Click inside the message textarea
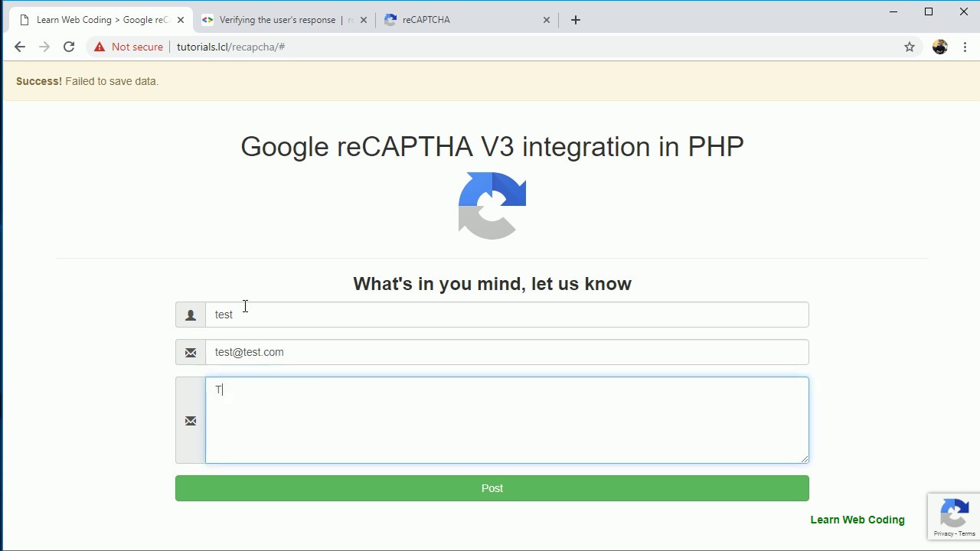 click(507, 420)
